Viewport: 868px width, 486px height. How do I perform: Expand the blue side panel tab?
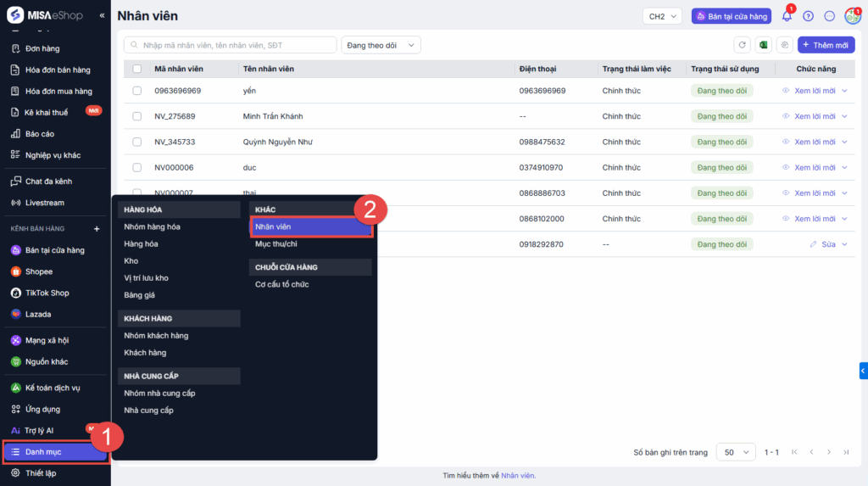[x=863, y=371]
